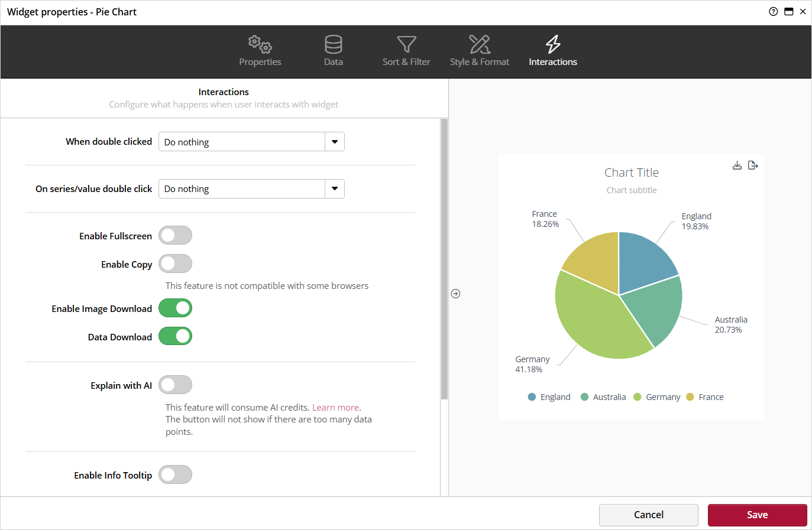This screenshot has height=530, width=812.
Task: Click the settings panel vertical scrollbar
Action: pyautogui.click(x=444, y=259)
